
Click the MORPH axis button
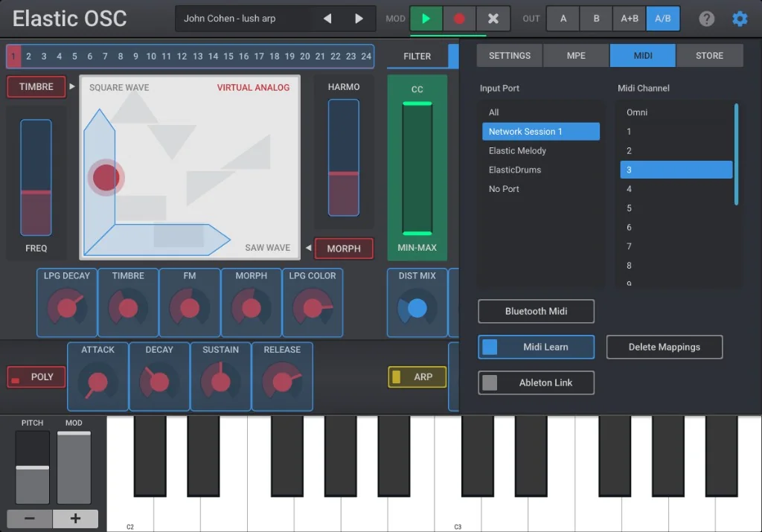344,249
